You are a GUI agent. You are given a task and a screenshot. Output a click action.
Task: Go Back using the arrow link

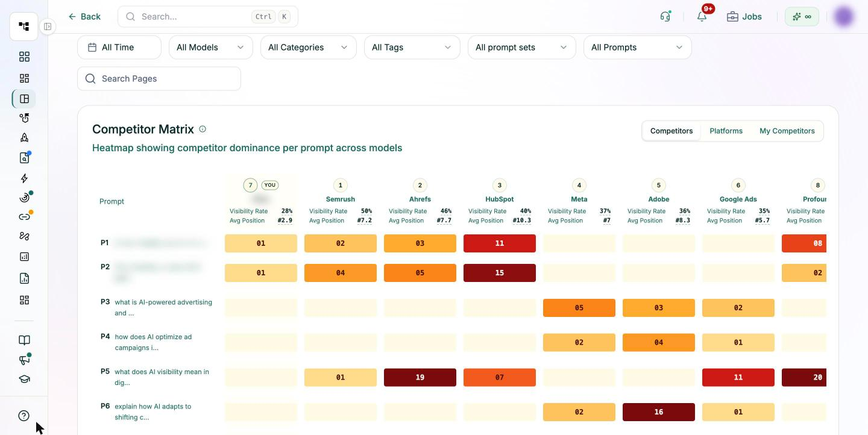84,17
